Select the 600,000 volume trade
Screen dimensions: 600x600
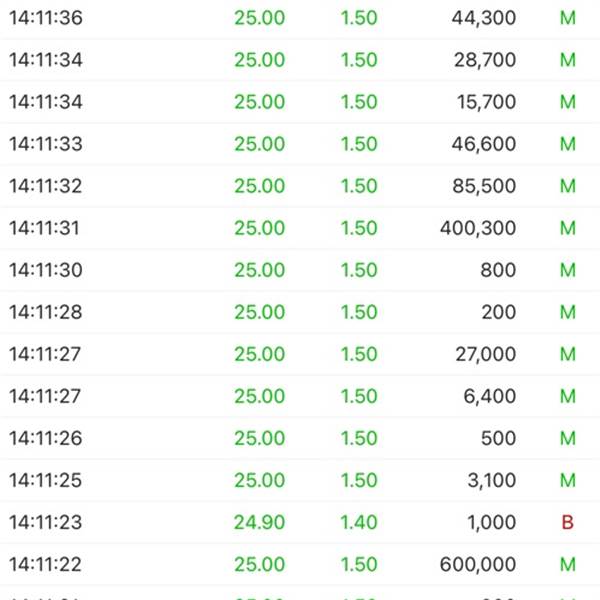(300, 564)
